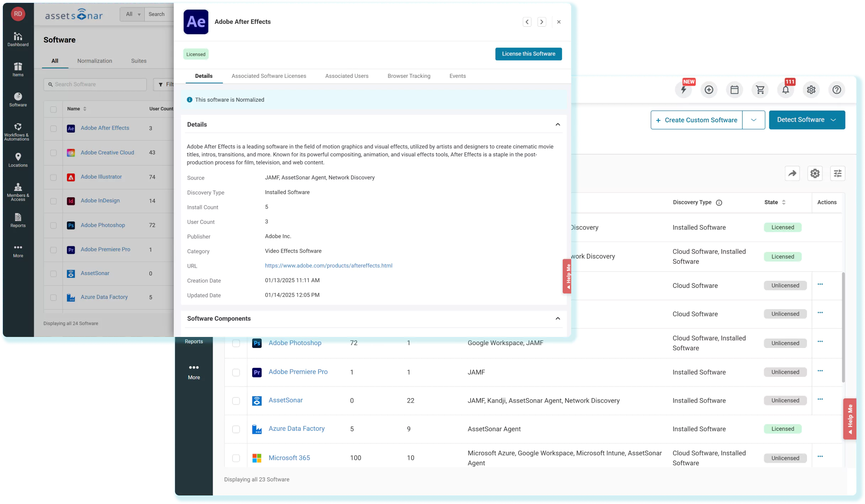Open the help question mark icon
Viewport: 865px width, 504px height.
tap(837, 90)
